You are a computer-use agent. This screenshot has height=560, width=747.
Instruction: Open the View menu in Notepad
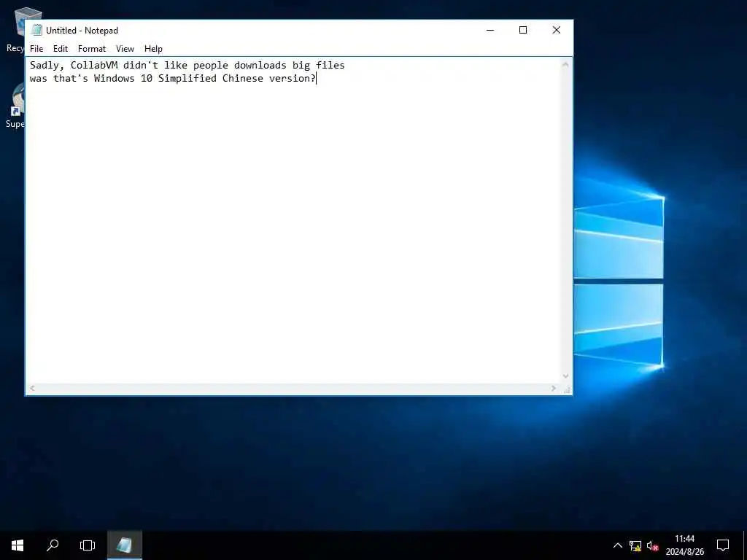coord(125,49)
